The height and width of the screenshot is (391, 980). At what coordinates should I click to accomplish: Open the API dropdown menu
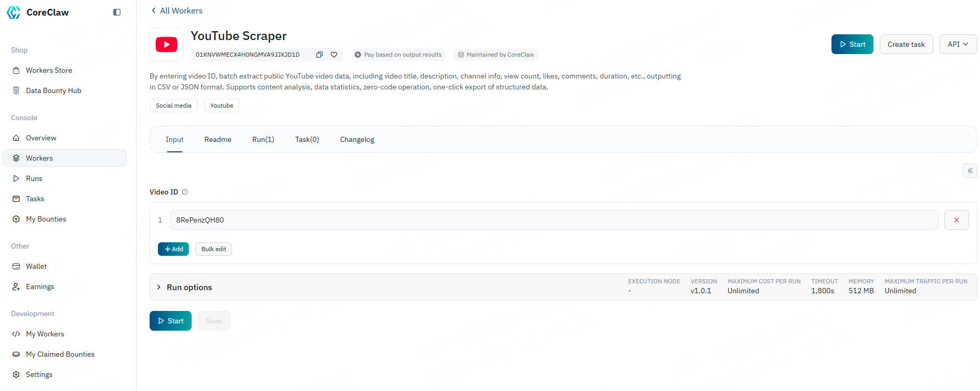[x=958, y=44]
